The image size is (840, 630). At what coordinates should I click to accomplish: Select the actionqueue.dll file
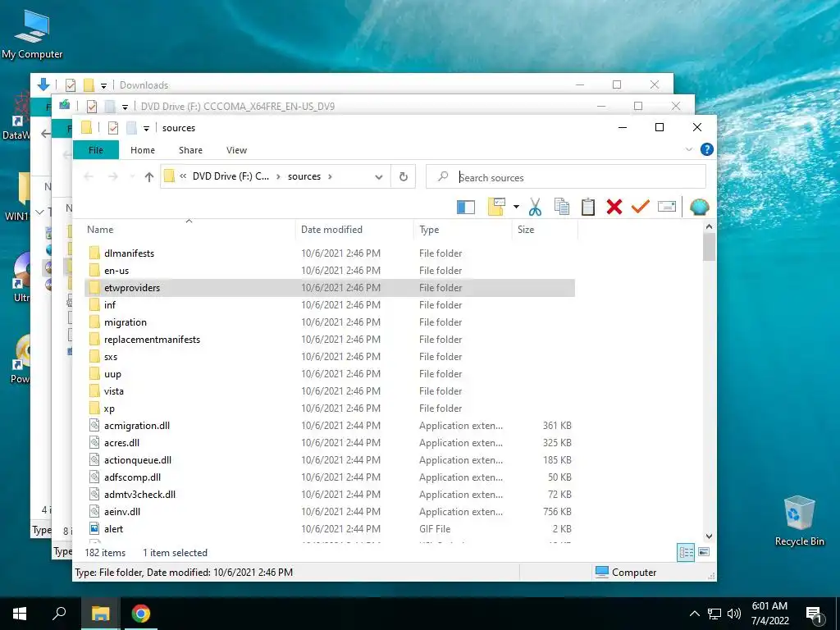[330, 459]
